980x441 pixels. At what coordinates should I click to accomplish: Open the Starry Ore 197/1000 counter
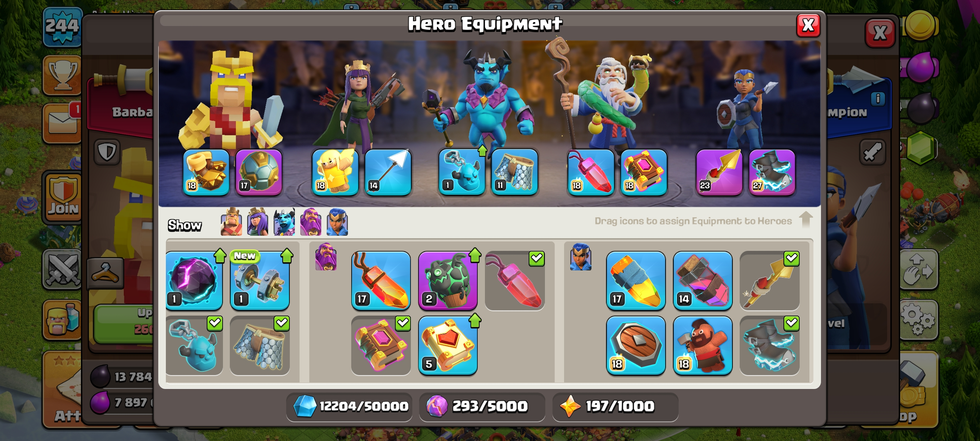(x=615, y=406)
